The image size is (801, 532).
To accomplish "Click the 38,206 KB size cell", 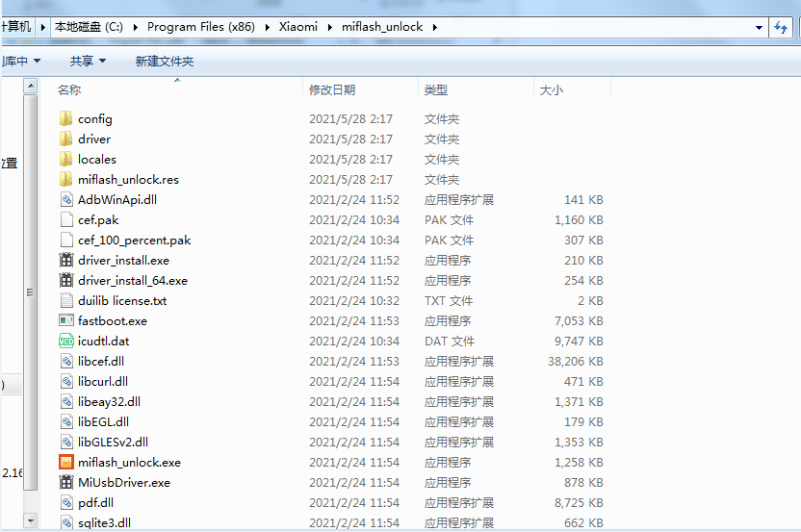I will [x=575, y=362].
